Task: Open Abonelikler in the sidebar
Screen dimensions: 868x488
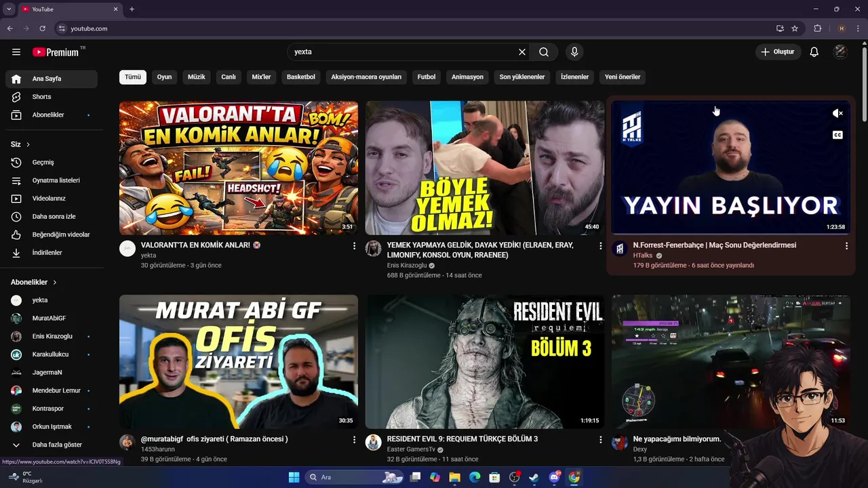Action: pyautogui.click(x=52, y=115)
